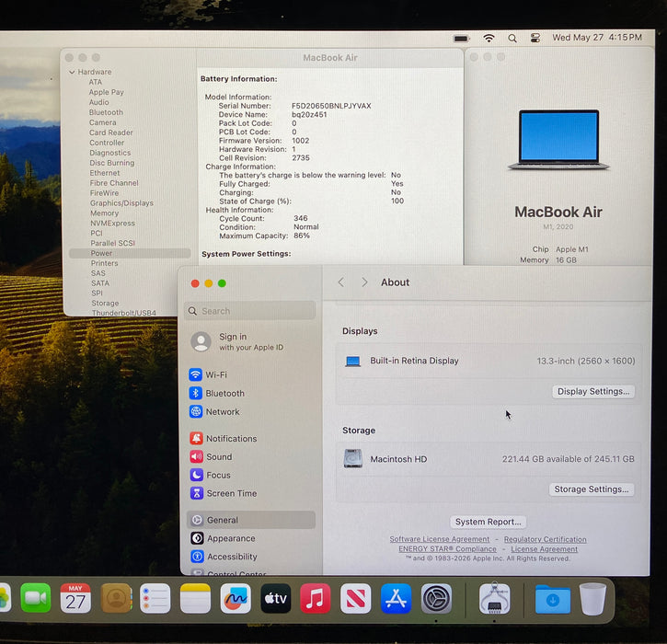Select Graphics/Displays in System Information sidebar
The height and width of the screenshot is (644, 667).
pos(121,203)
